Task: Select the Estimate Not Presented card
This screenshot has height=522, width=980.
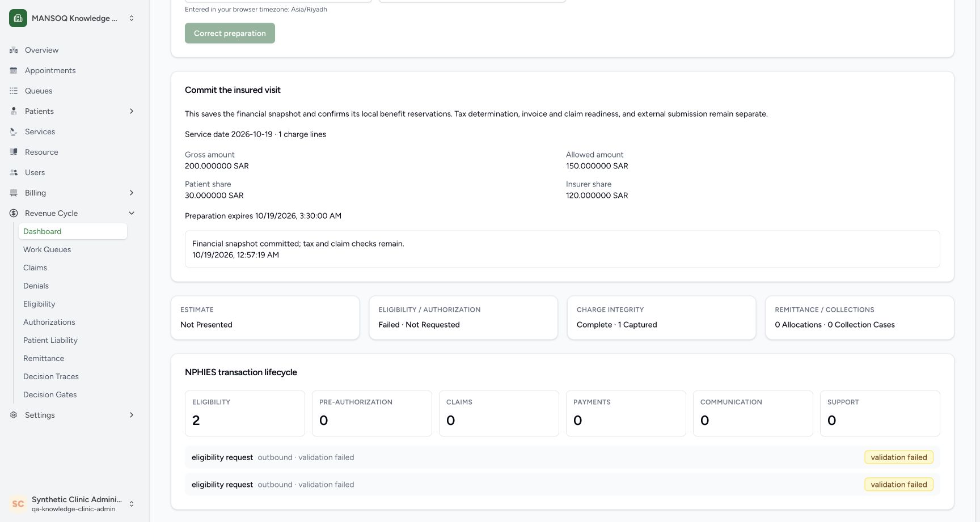Action: (265, 317)
